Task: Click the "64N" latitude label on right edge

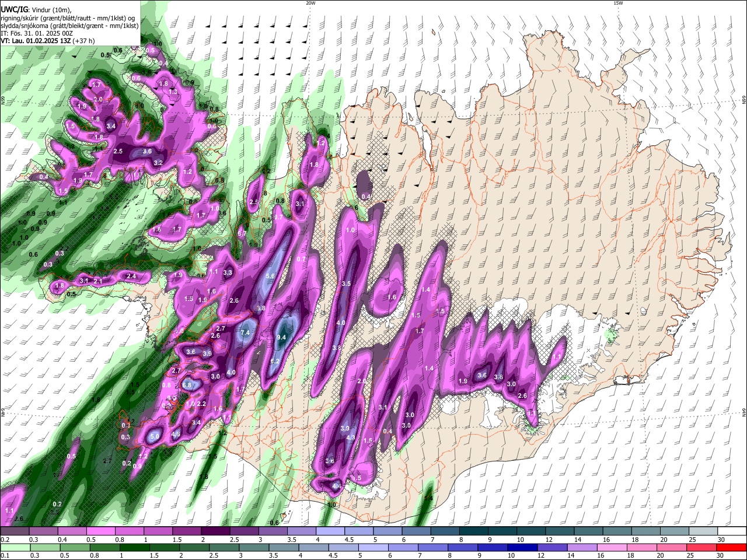Action: point(744,412)
